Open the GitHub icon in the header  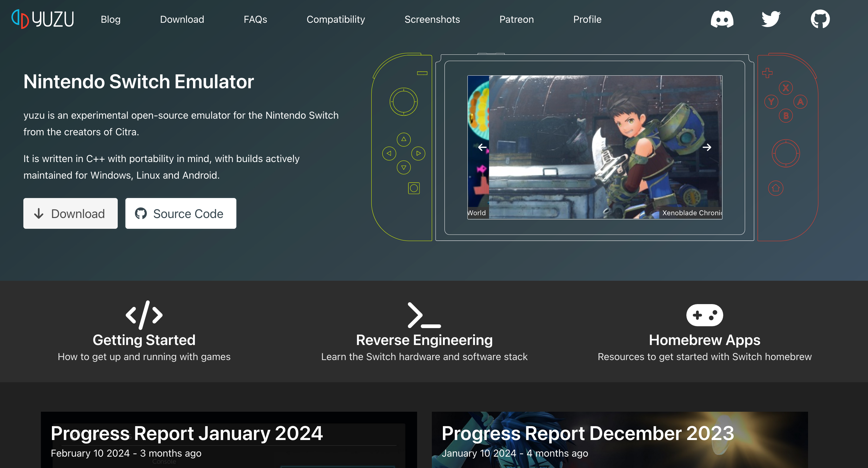click(x=820, y=19)
